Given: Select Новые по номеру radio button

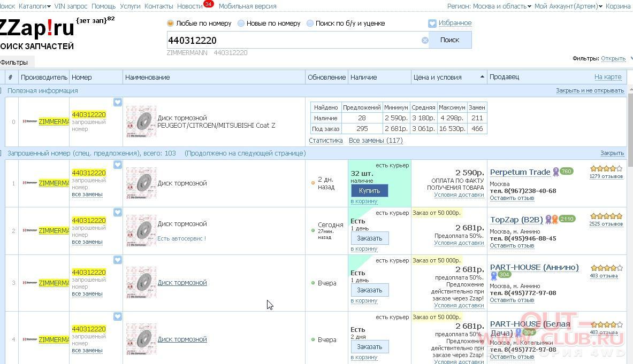Looking at the screenshot, I should pyautogui.click(x=241, y=24).
